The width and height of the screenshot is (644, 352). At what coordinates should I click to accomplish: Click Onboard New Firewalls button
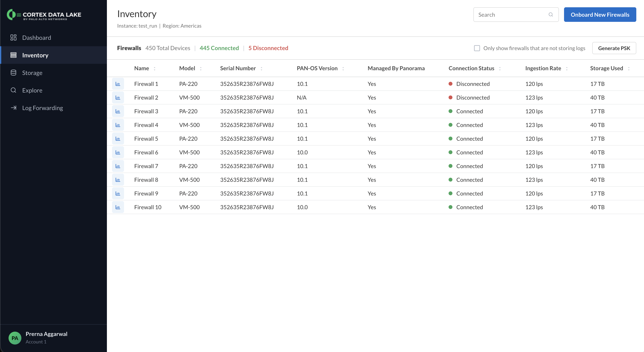(600, 15)
